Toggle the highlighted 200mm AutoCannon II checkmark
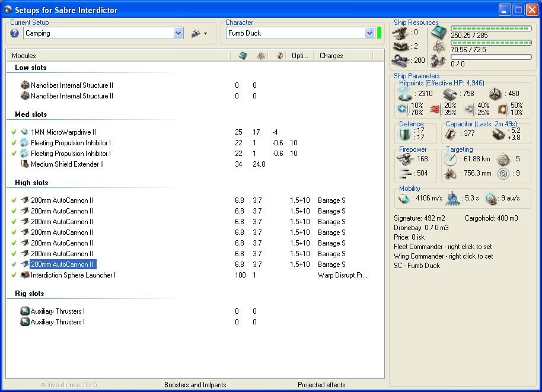542x392 pixels. (14, 264)
